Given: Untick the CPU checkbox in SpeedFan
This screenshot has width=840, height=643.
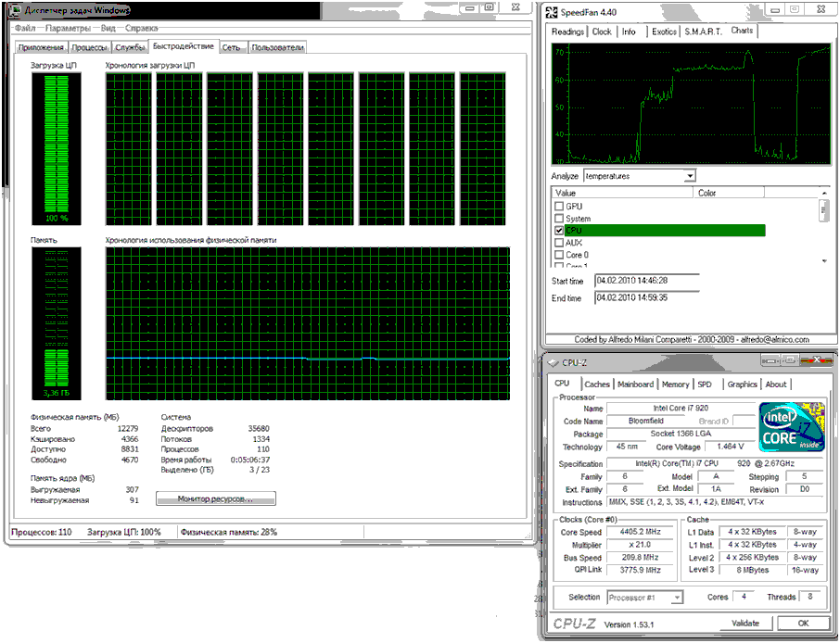Looking at the screenshot, I should coord(559,231).
